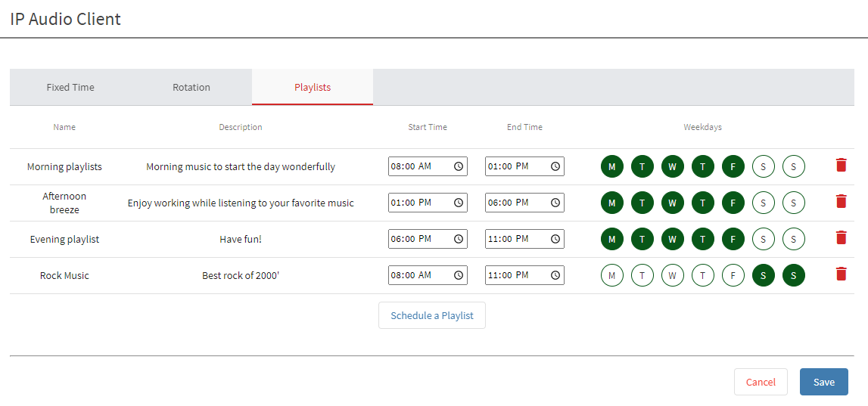Click trash icon for Rock Music
868x406 pixels.
841,274
